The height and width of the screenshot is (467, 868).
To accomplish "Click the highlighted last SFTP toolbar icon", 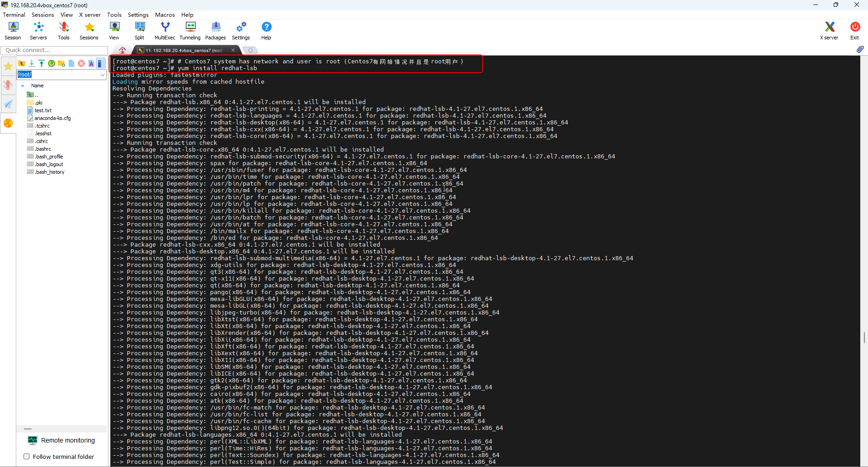I will pos(101,63).
